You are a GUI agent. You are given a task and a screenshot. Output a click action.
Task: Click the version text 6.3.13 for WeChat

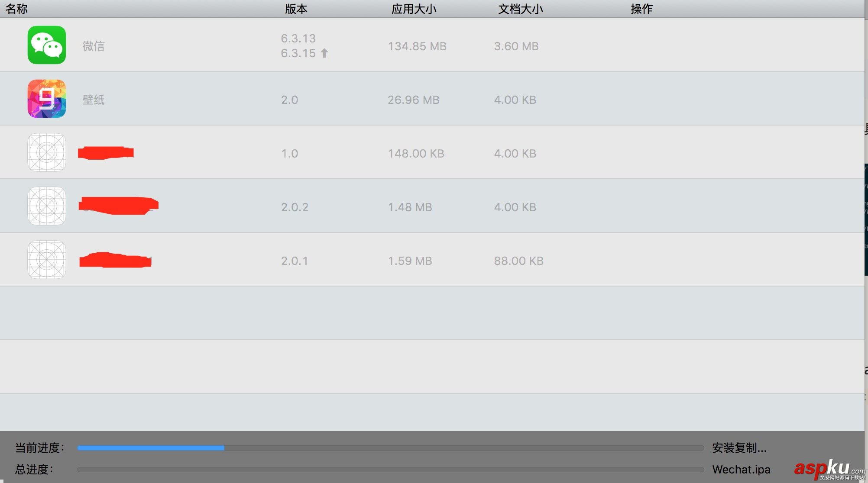click(x=298, y=39)
